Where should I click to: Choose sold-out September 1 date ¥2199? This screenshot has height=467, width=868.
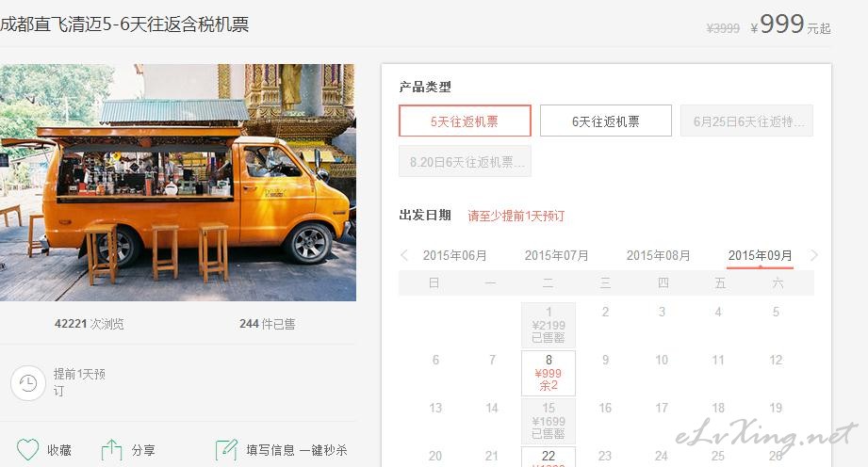click(549, 325)
